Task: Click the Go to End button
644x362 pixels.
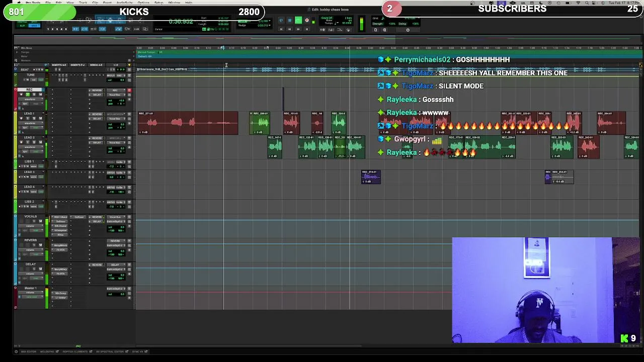Action: [x=307, y=29]
